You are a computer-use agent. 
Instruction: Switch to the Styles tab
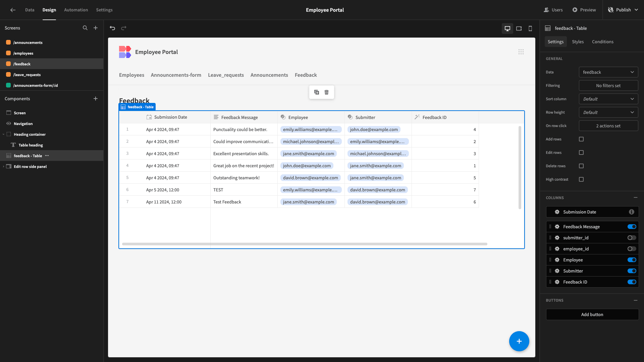click(578, 42)
